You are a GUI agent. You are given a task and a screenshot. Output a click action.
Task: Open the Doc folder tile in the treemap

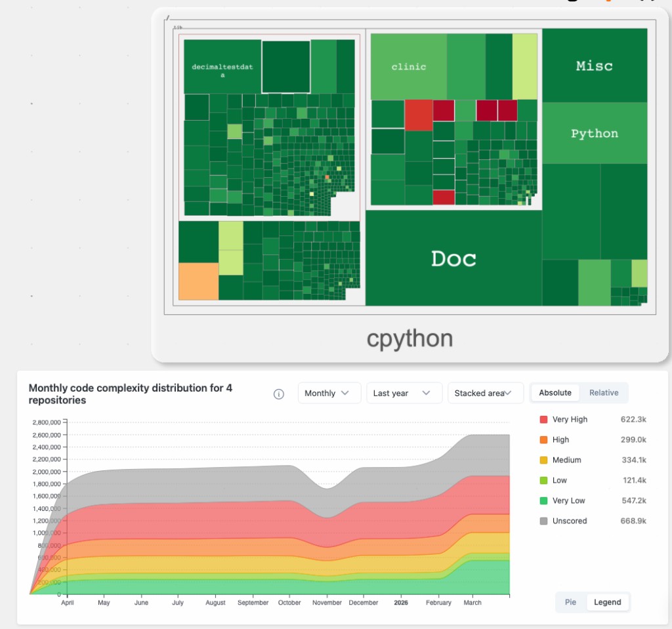coord(453,259)
